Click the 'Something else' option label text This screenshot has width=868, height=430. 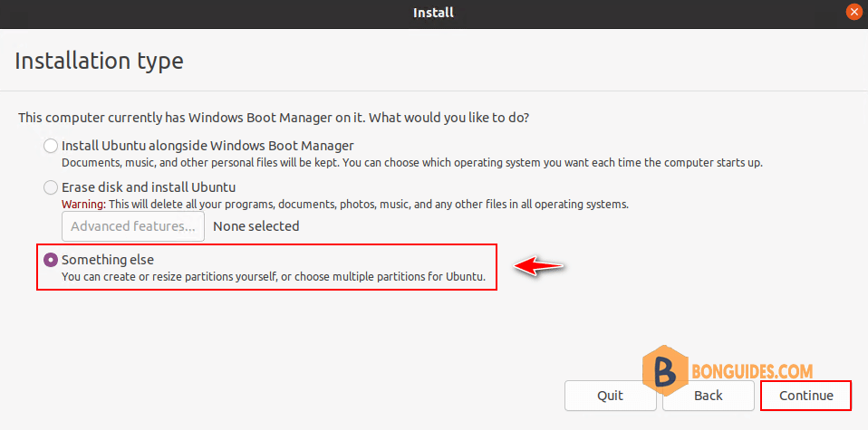pyautogui.click(x=108, y=259)
